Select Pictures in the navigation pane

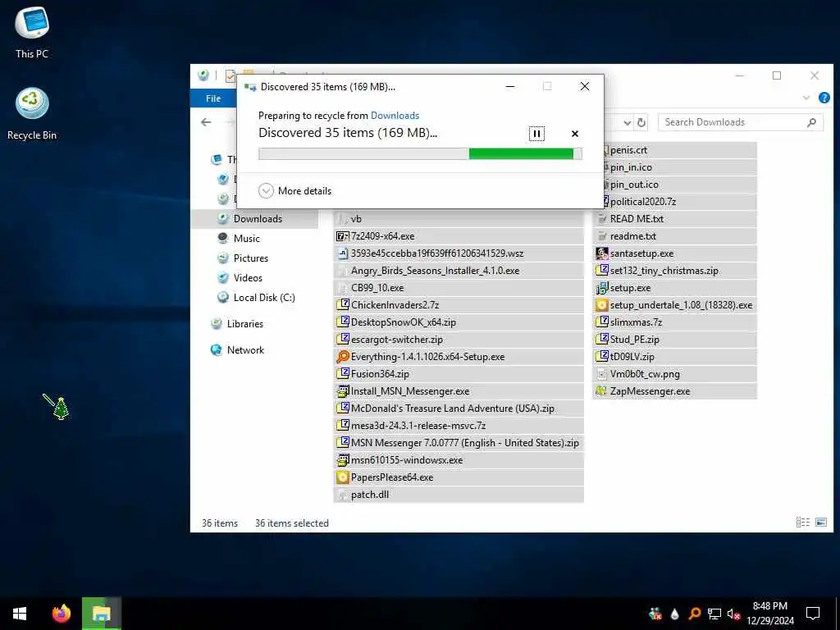tap(251, 258)
